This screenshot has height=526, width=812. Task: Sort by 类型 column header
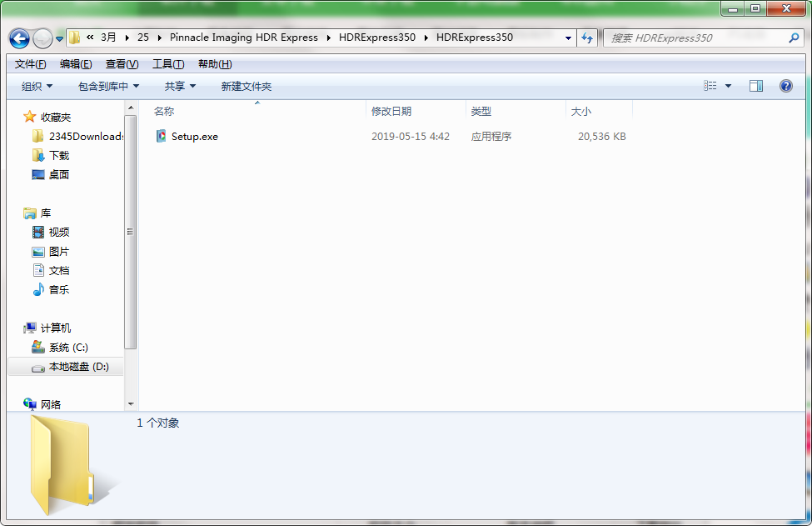click(516, 111)
